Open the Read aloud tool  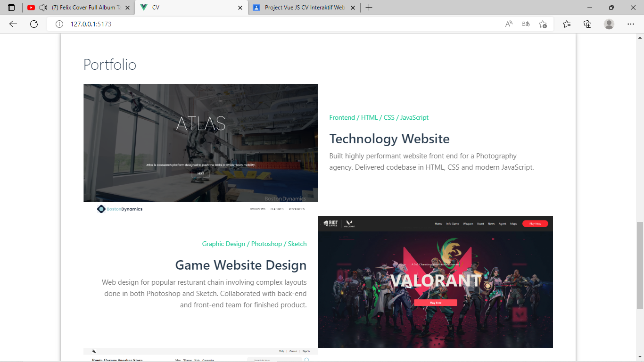point(509,24)
